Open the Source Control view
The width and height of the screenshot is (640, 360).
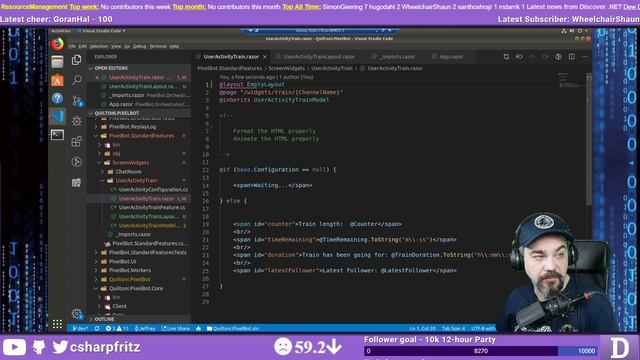point(76,100)
